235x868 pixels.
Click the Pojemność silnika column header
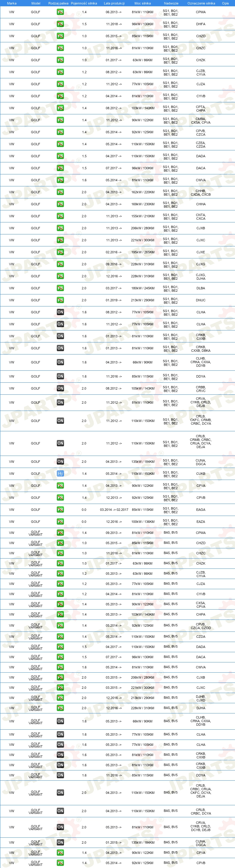tap(84, 3)
